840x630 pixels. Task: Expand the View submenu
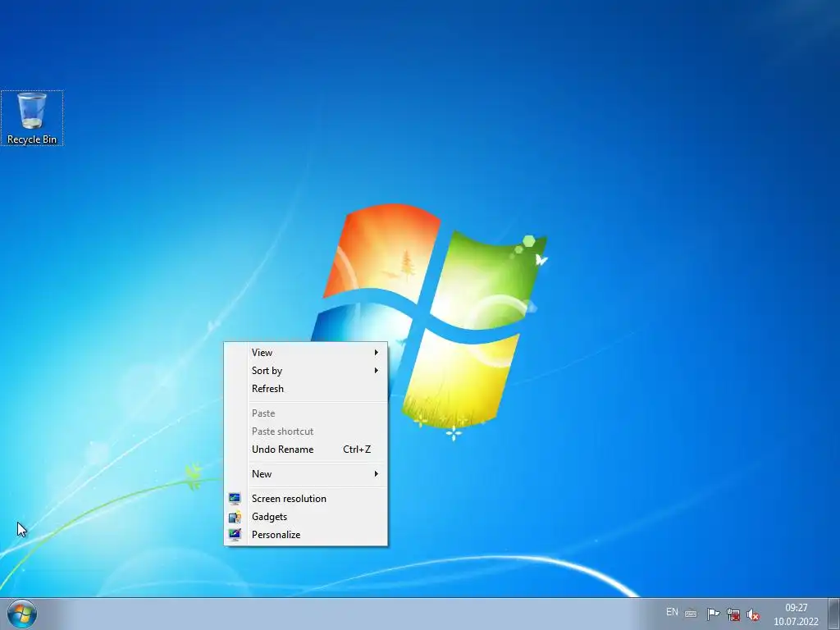pyautogui.click(x=305, y=353)
